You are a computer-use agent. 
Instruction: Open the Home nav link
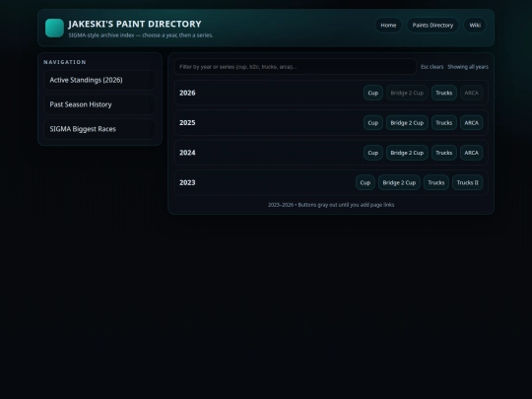point(388,25)
